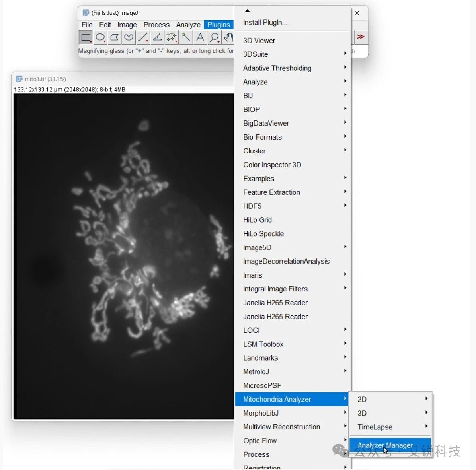Run the HiLo Speckle plugin
The height and width of the screenshot is (470, 476).
pyautogui.click(x=293, y=233)
